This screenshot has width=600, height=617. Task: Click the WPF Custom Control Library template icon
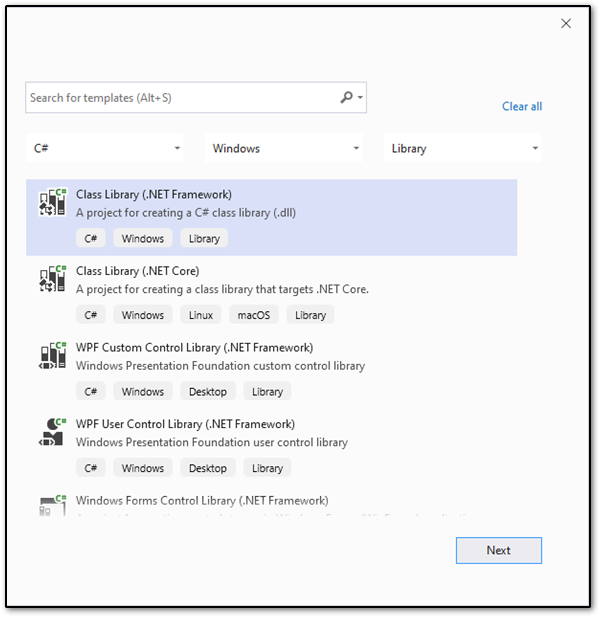(x=53, y=355)
